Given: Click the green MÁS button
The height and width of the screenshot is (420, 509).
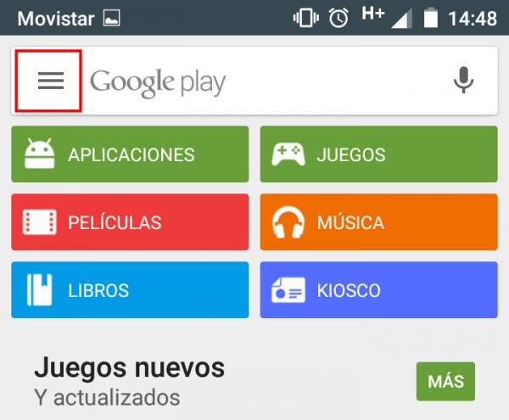Looking at the screenshot, I should (x=445, y=381).
